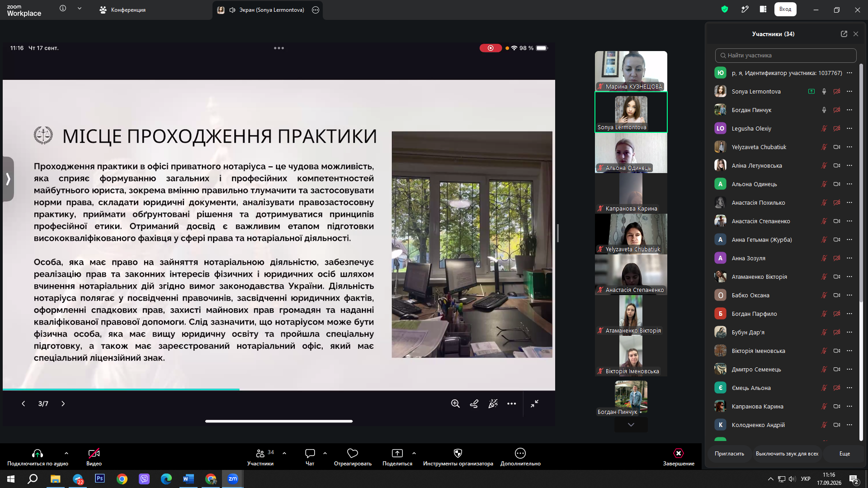
Task: Open the Дополнительно menu
Action: tap(520, 457)
